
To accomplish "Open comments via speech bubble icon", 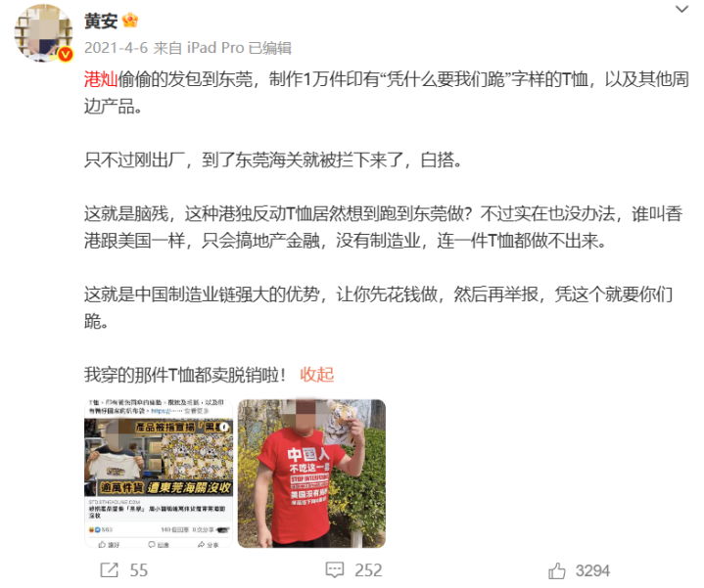I will tap(335, 570).
